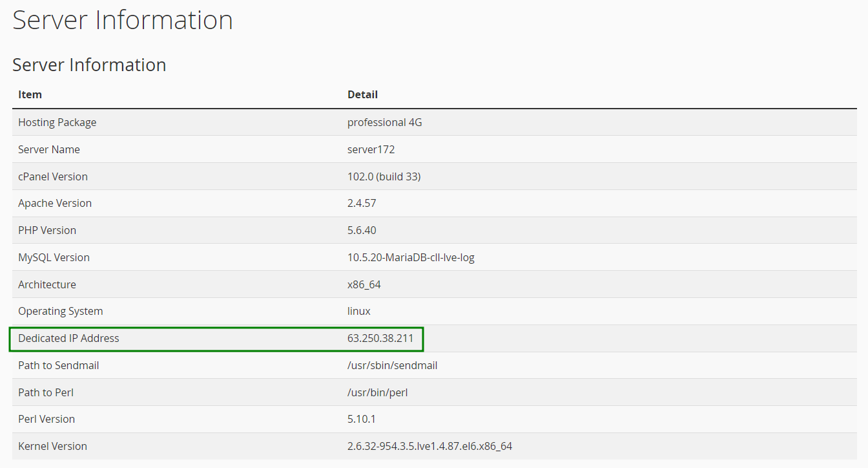Viewport: 868px width, 468px height.
Task: Click the "Item" column header
Action: (x=30, y=94)
